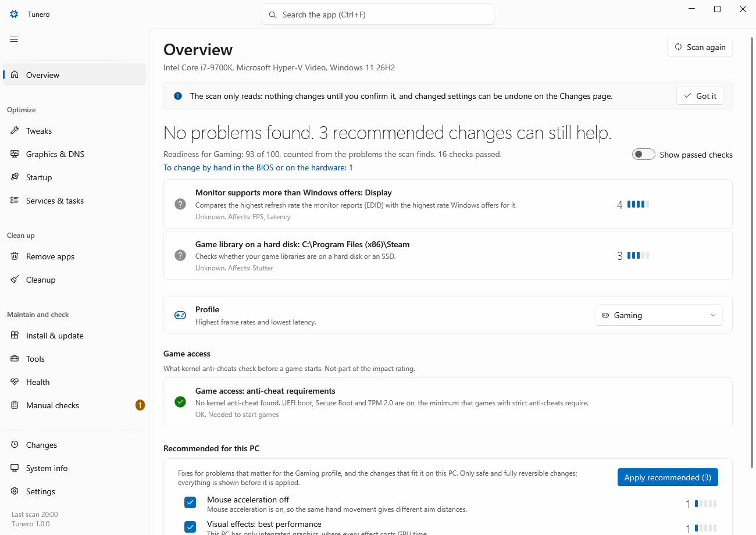This screenshot has height=535, width=756.
Task: Click the Search the app input field
Action: [378, 15]
